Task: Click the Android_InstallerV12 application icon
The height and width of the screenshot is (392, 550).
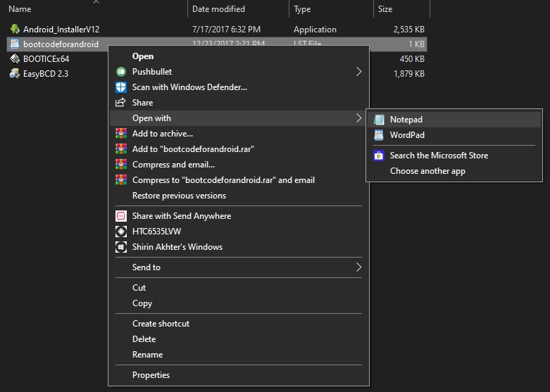Action: 15,30
